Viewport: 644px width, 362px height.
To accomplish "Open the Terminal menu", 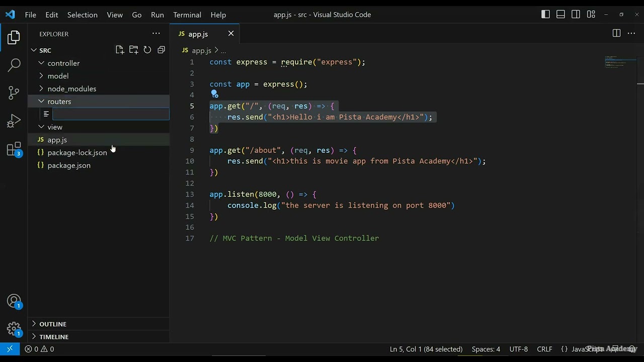I will pos(187,15).
